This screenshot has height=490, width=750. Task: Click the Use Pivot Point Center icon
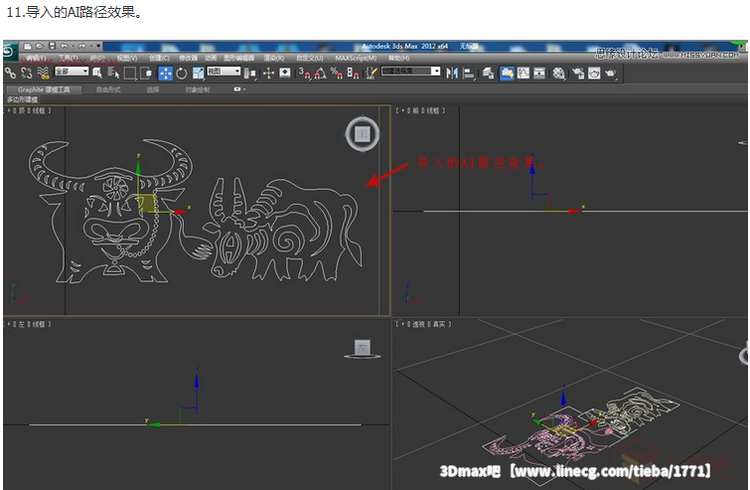tap(250, 73)
